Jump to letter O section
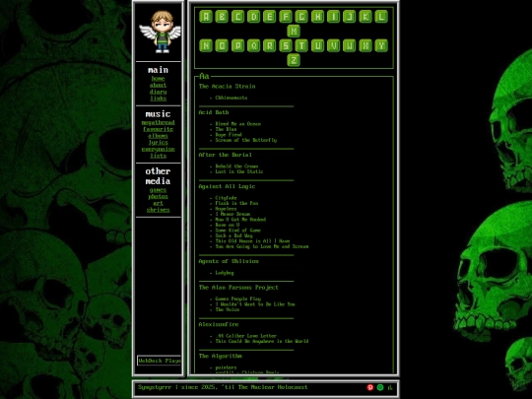532x399 pixels. [x=222, y=45]
